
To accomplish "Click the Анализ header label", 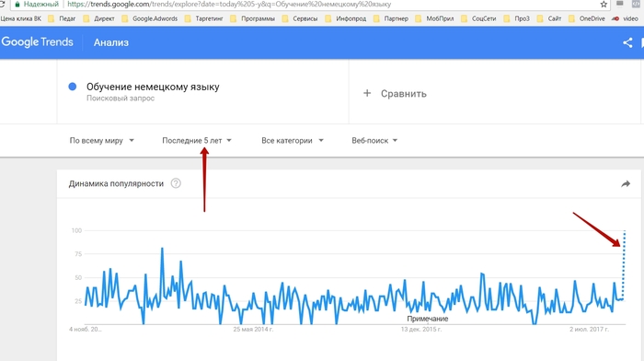I will click(x=111, y=42).
